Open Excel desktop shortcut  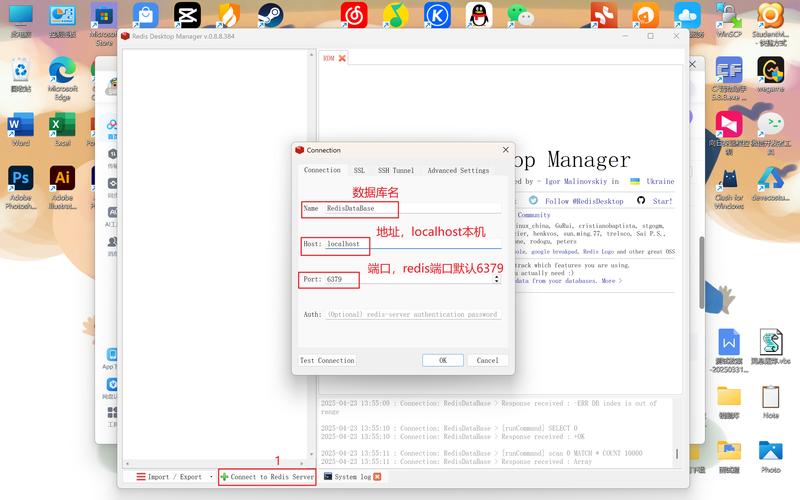[62, 130]
